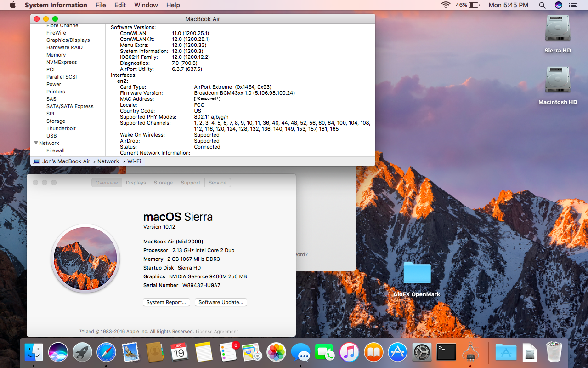Select Macintosh HD drive on desktop
The width and height of the screenshot is (588, 368).
click(558, 86)
